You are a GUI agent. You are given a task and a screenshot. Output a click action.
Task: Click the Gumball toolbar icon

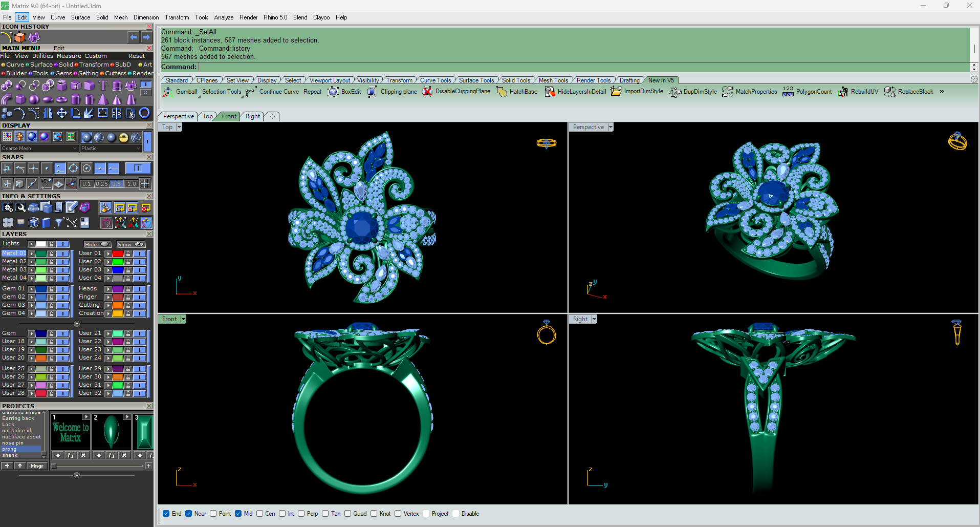click(167, 92)
